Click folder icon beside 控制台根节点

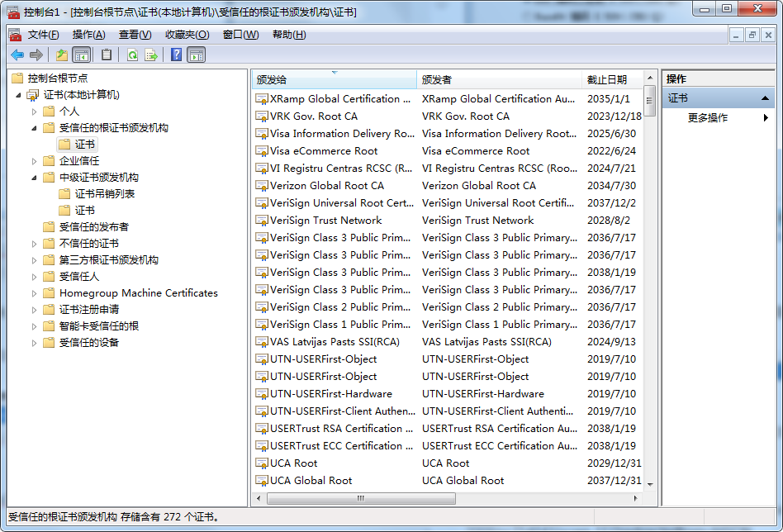[x=17, y=78]
